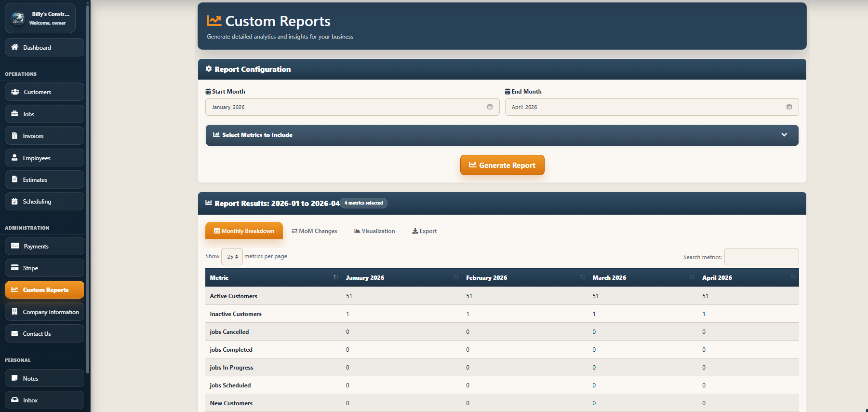Viewport: 868px width, 412px height.
Task: Sort by February 2026 column arrows
Action: pos(582,277)
